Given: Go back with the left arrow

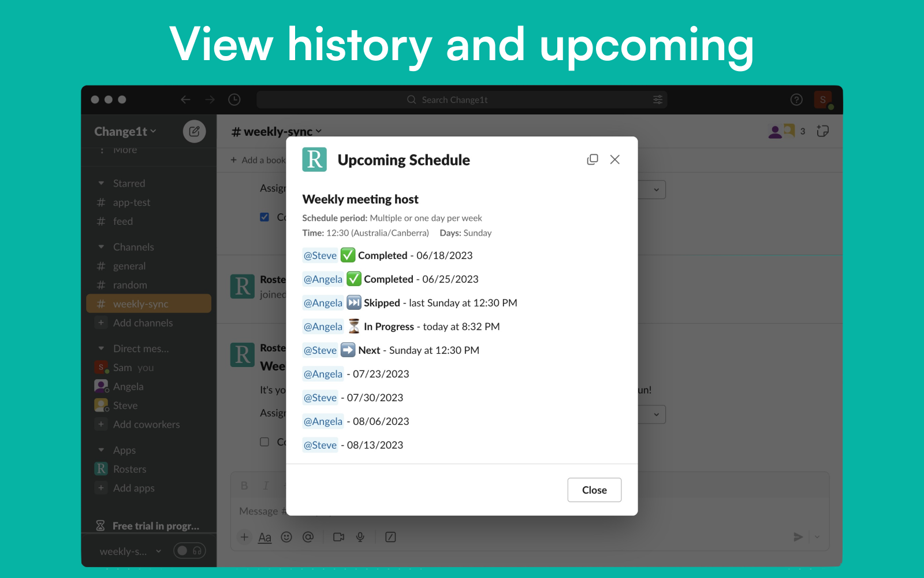Looking at the screenshot, I should pos(185,99).
